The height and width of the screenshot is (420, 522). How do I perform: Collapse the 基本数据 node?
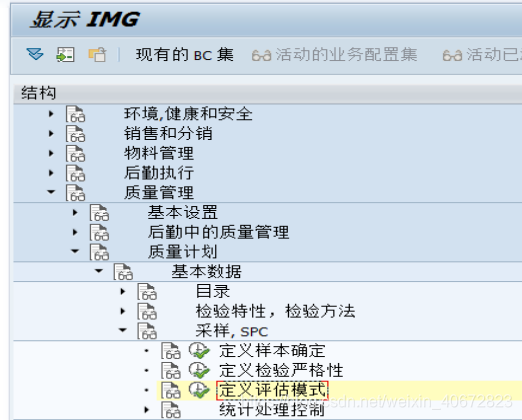coord(99,271)
